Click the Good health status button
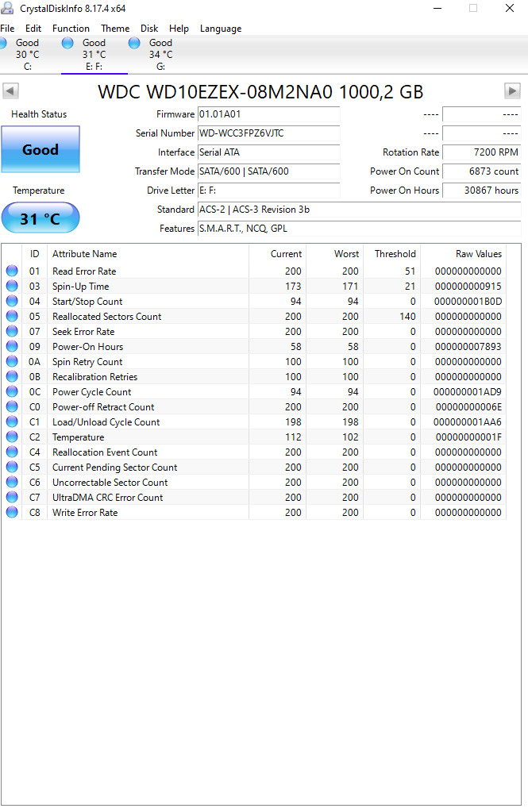Viewport: 528px width, 812px height. (40, 149)
